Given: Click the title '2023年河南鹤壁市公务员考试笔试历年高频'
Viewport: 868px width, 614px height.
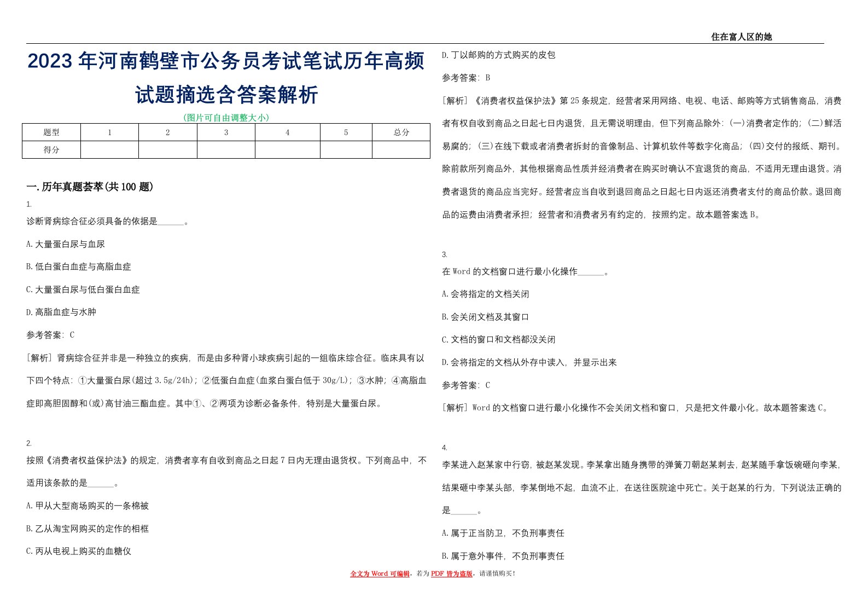Looking at the screenshot, I should tap(226, 61).
